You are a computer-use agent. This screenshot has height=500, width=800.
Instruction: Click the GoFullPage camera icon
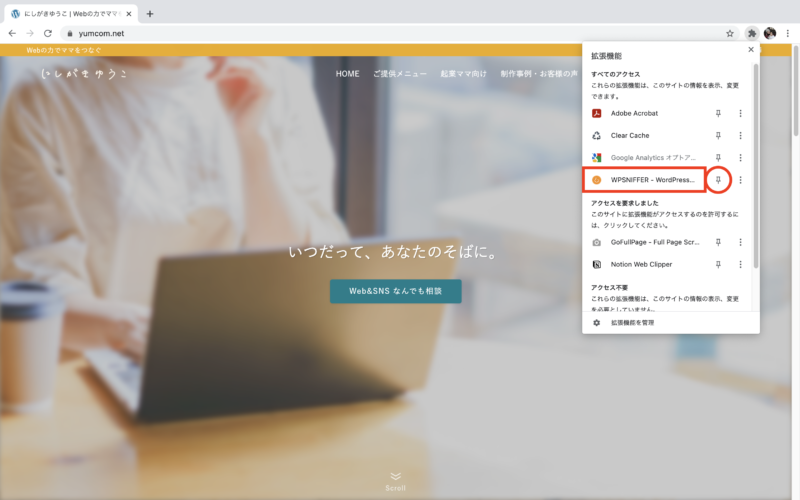[x=596, y=242]
